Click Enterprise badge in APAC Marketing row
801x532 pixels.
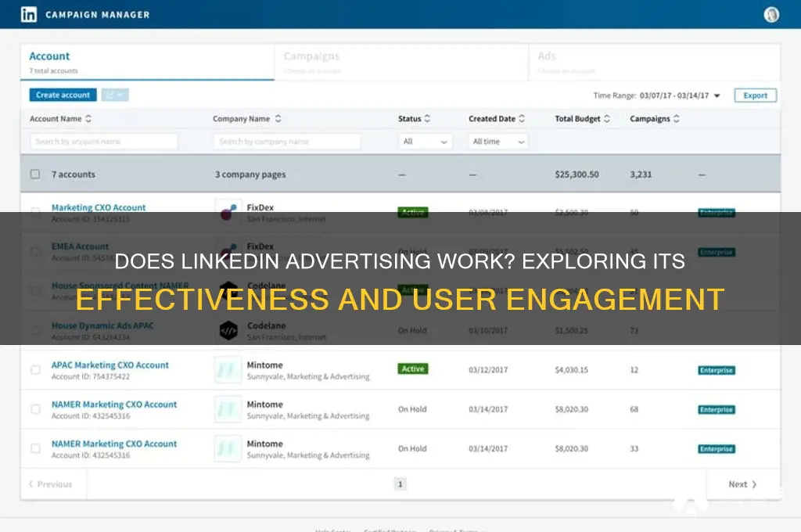pos(717,370)
